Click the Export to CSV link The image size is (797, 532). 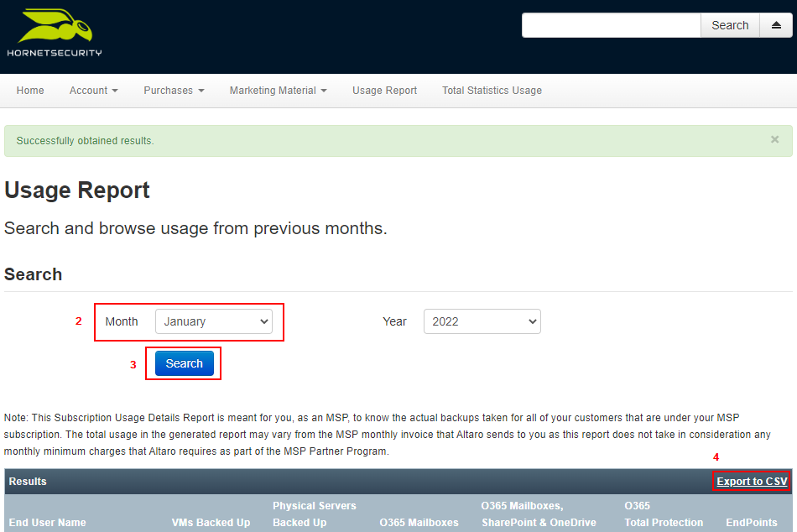752,481
